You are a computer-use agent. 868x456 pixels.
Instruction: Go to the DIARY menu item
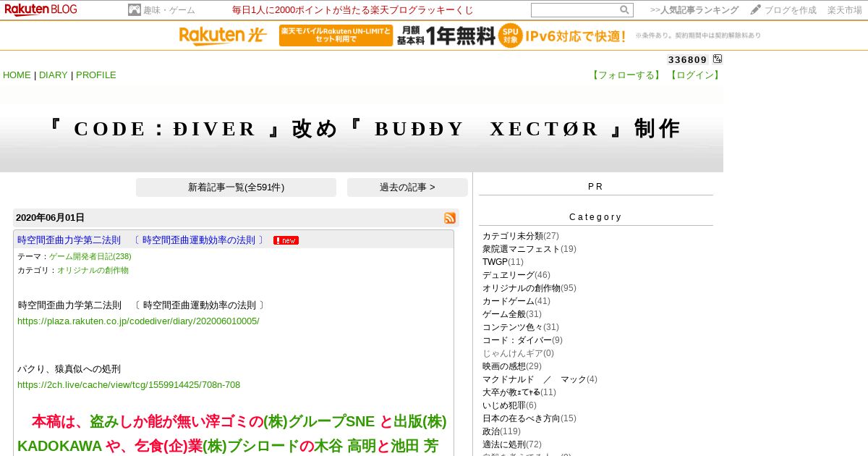tap(53, 75)
